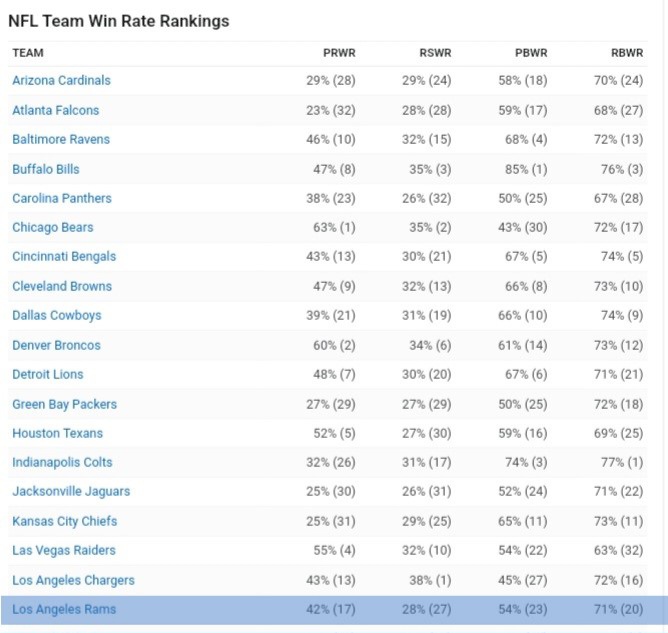This screenshot has height=633, width=668.
Task: Open the Las Vegas Raiders team link
Action: 64,550
